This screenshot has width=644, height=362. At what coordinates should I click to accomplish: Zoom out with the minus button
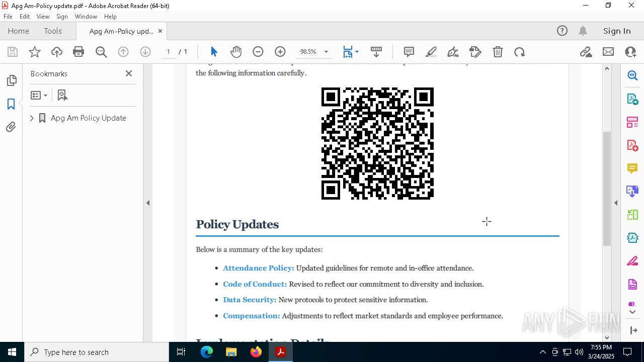(x=258, y=52)
